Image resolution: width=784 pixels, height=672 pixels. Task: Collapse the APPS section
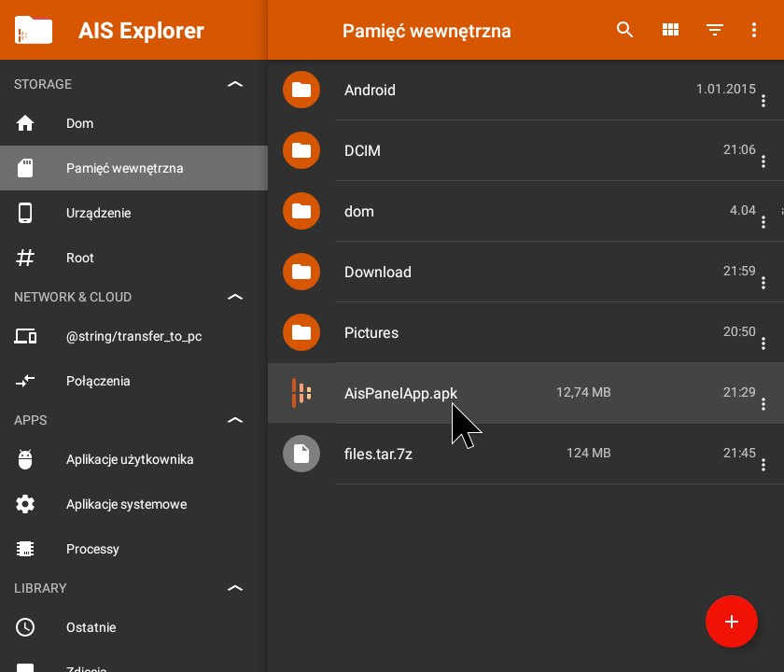[x=235, y=420]
